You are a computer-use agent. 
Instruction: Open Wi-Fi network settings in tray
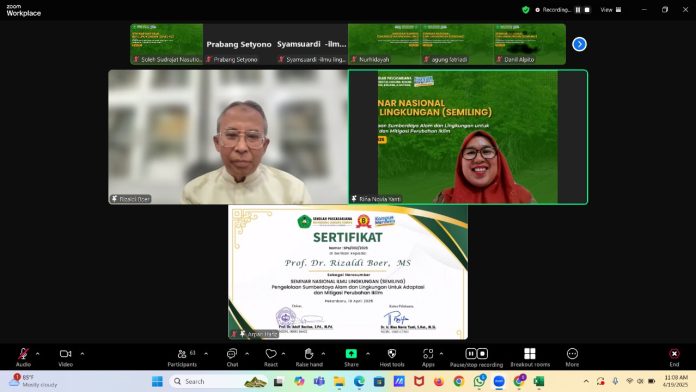(x=629, y=381)
